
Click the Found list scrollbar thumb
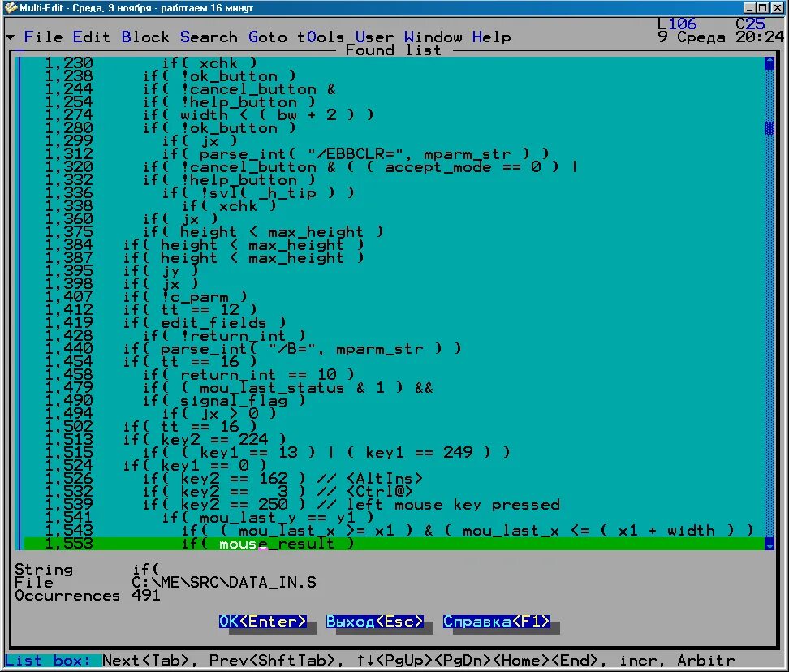click(x=770, y=127)
